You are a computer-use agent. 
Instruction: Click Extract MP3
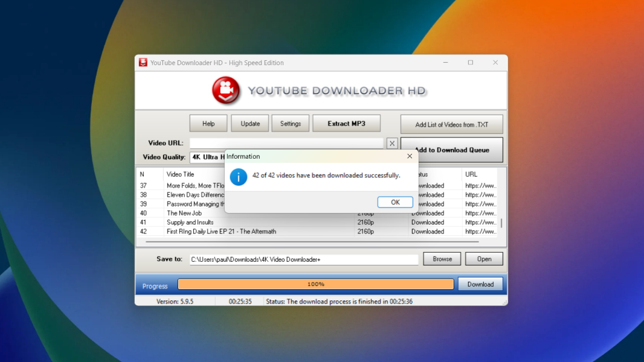[x=346, y=123]
